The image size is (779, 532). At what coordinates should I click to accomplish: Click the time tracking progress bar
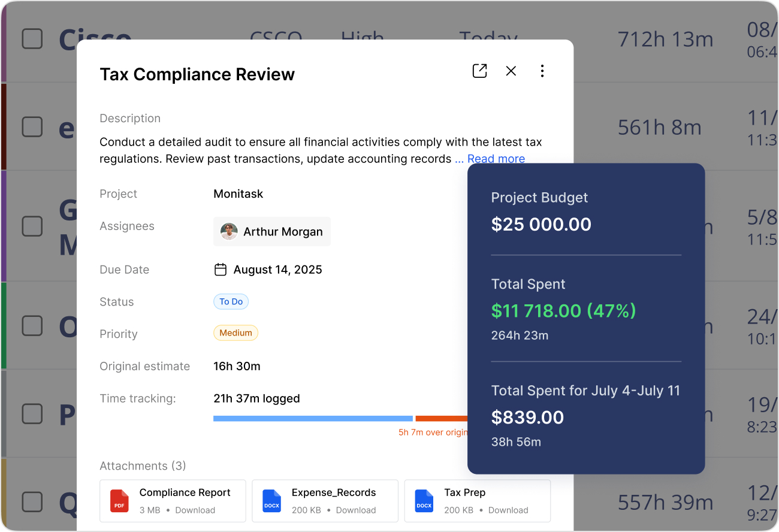pos(312,418)
